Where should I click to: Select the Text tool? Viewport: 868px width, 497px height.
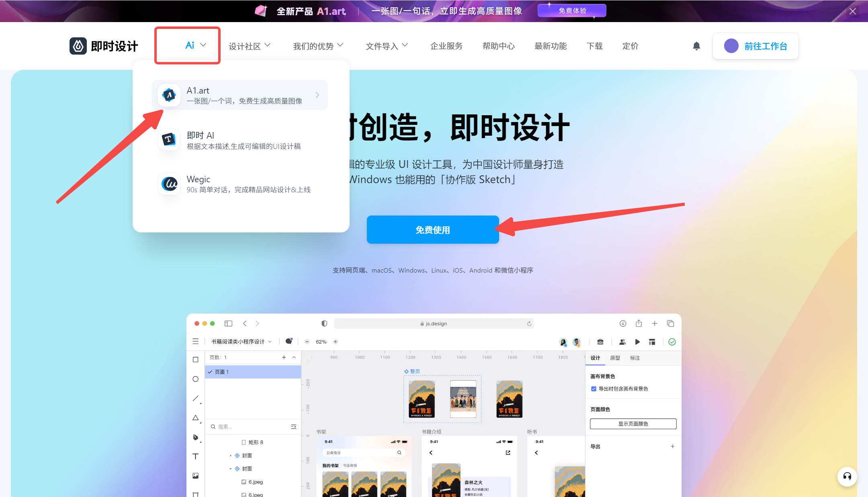pyautogui.click(x=196, y=456)
